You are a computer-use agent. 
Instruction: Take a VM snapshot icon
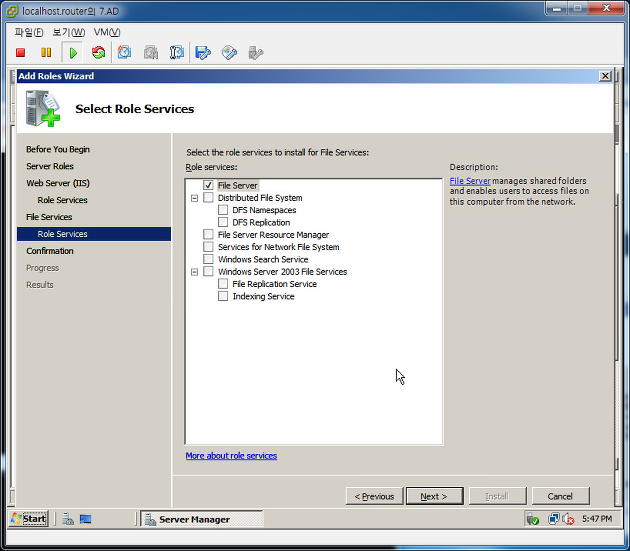click(x=124, y=52)
